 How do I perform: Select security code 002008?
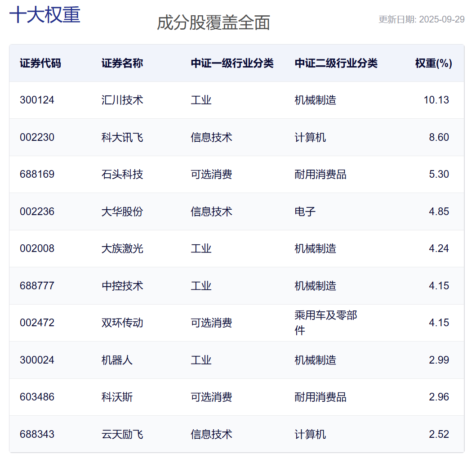point(37,248)
